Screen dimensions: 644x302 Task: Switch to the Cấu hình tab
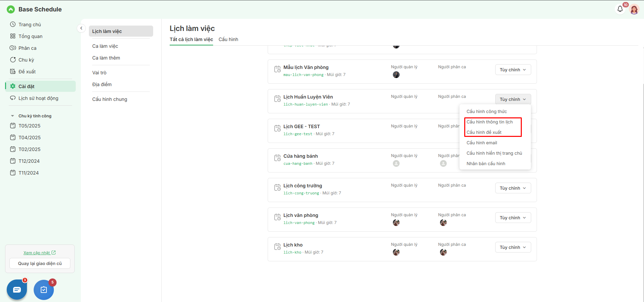coord(228,39)
